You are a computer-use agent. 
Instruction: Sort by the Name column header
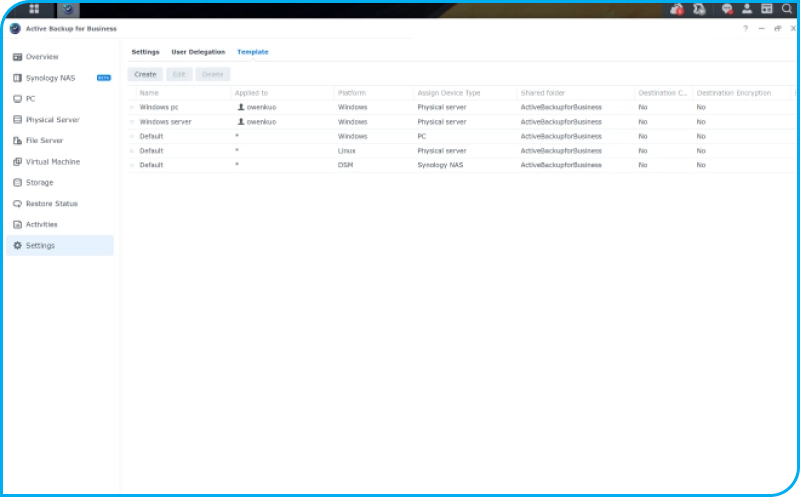183,93
